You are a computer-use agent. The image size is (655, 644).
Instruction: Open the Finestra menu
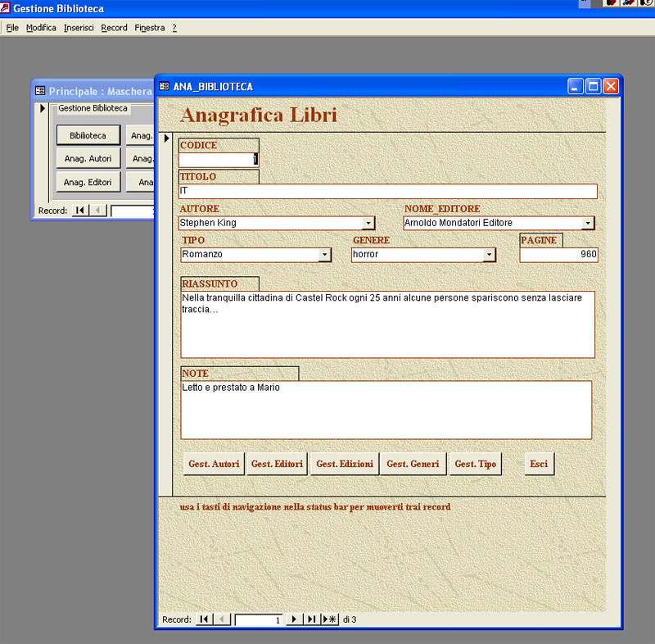pos(150,28)
